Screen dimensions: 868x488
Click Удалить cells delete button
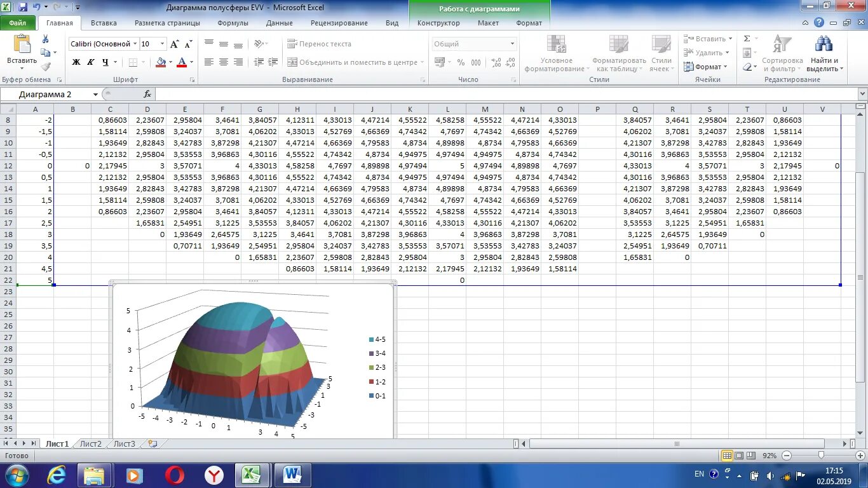[707, 53]
